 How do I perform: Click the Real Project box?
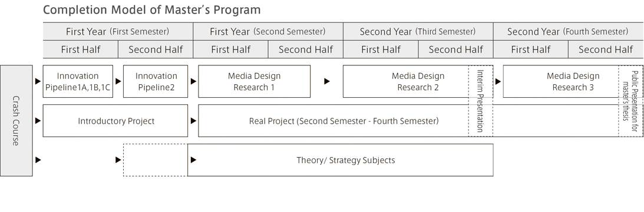coord(333,121)
